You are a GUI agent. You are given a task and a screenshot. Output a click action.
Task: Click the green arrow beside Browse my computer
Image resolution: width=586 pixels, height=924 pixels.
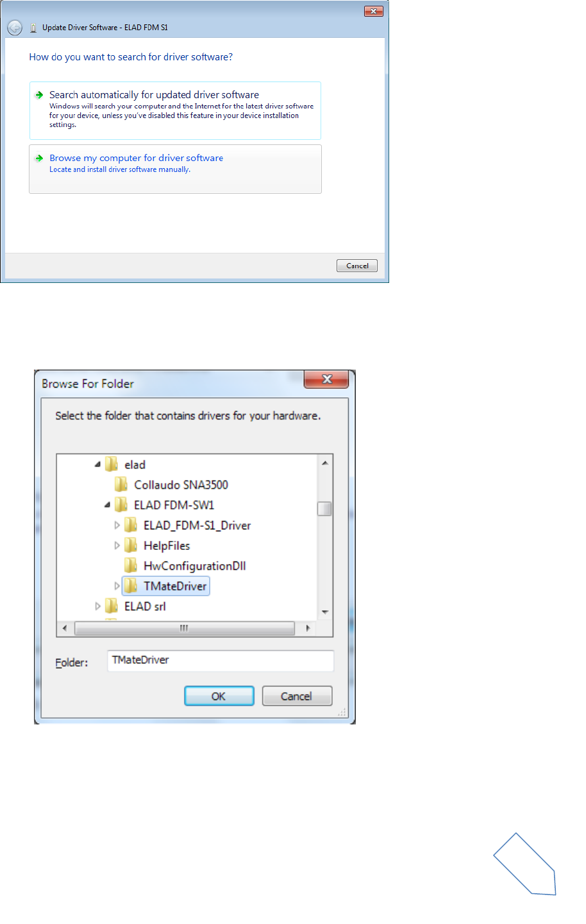coord(39,158)
